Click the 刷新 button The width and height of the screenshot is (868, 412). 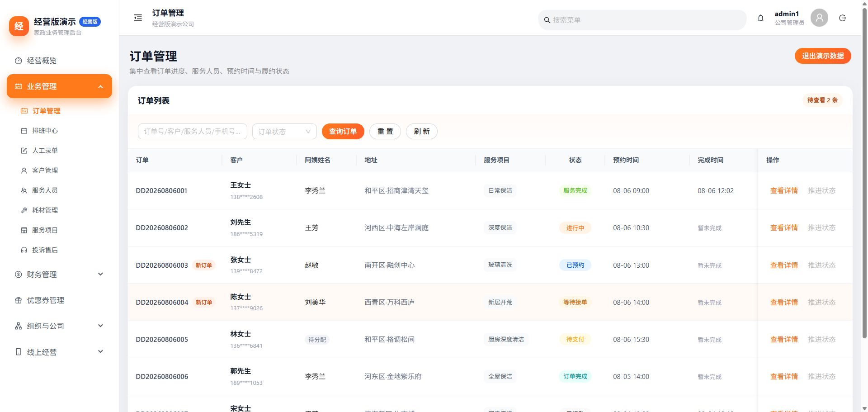coord(422,132)
